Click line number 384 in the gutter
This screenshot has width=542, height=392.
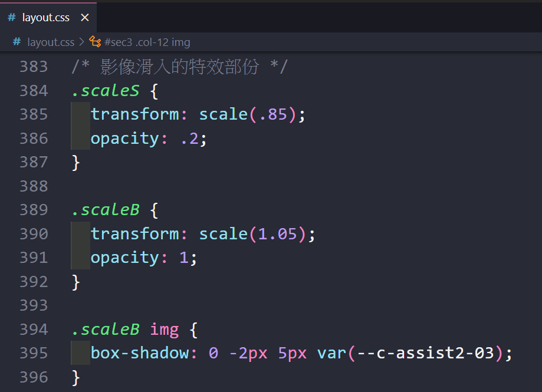(x=34, y=90)
